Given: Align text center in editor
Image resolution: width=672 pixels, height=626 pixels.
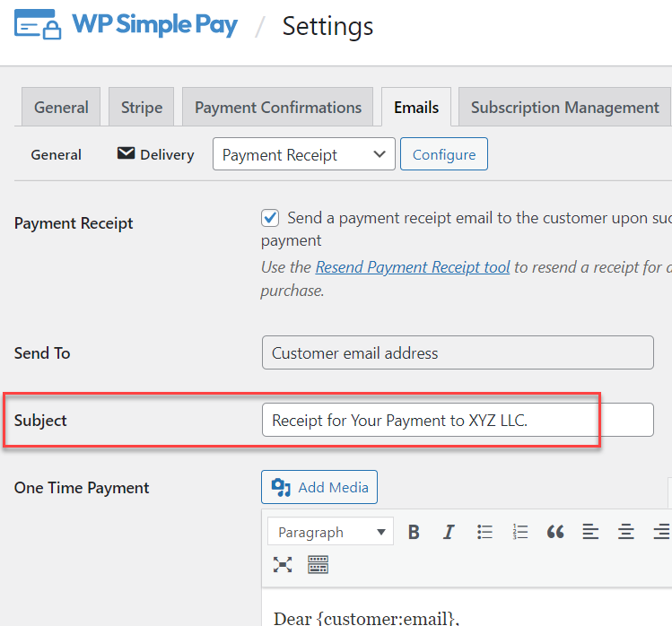Looking at the screenshot, I should point(625,532).
